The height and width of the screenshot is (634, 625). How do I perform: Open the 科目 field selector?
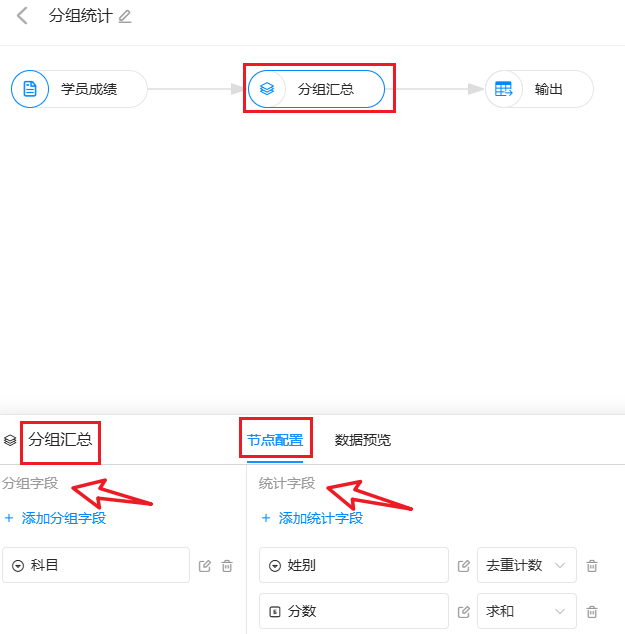pos(96,566)
